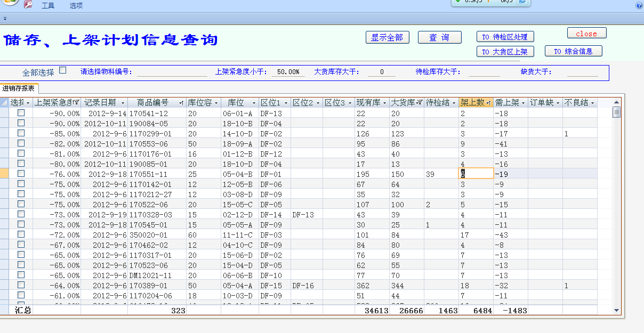Image resolution: width=644 pixels, height=333 pixels.
Task: Expand the 架上数 column sort dropdown
Action: [488, 103]
